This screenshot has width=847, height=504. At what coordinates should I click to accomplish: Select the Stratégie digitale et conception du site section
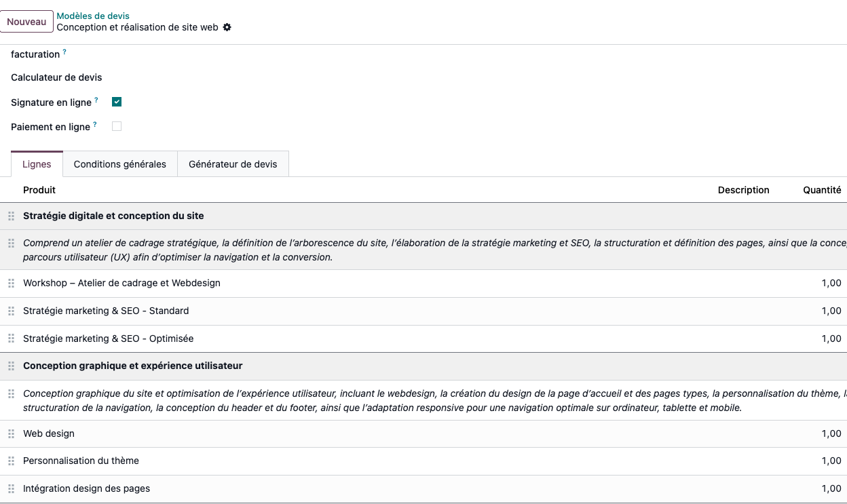(x=113, y=216)
